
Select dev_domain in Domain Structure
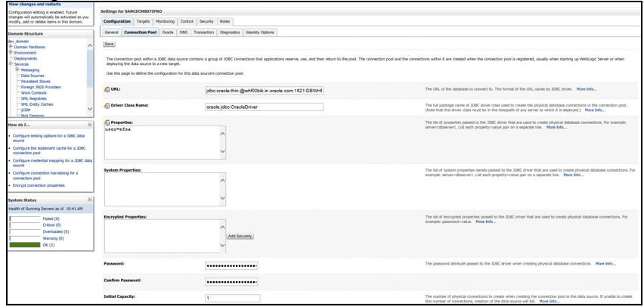(x=18, y=41)
